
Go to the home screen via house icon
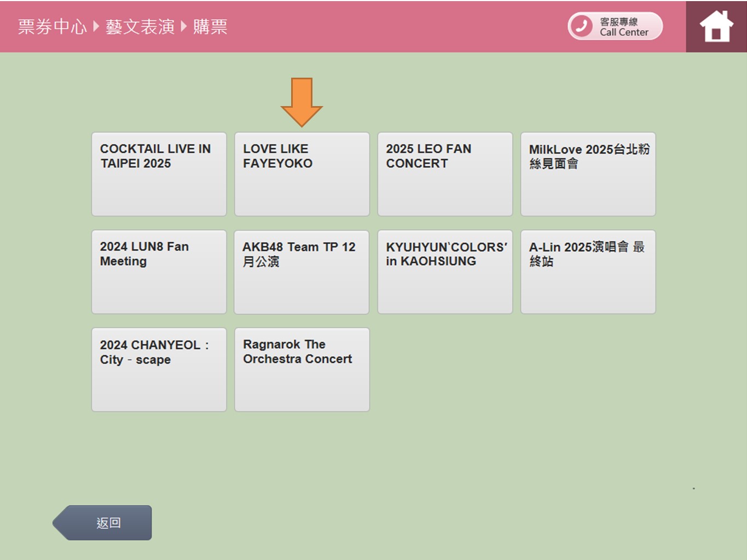coord(716,27)
